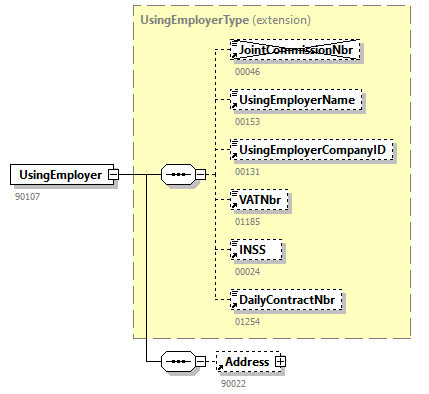The image size is (429, 394).
Task: Click the text-lines icon on DailyContractNbr
Action: click(x=235, y=293)
